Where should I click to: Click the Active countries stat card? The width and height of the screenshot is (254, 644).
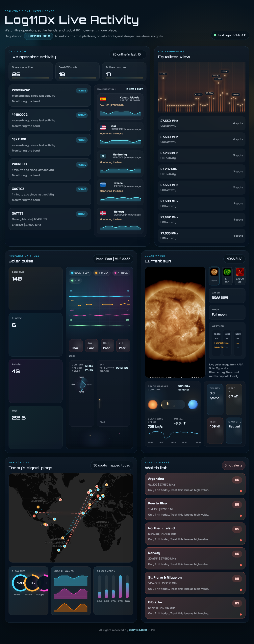click(124, 72)
